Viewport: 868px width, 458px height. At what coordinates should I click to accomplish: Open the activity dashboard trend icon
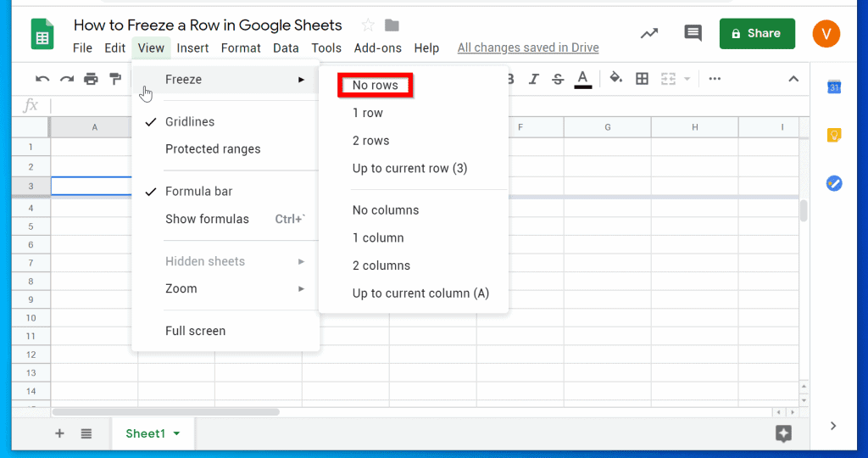pos(649,33)
